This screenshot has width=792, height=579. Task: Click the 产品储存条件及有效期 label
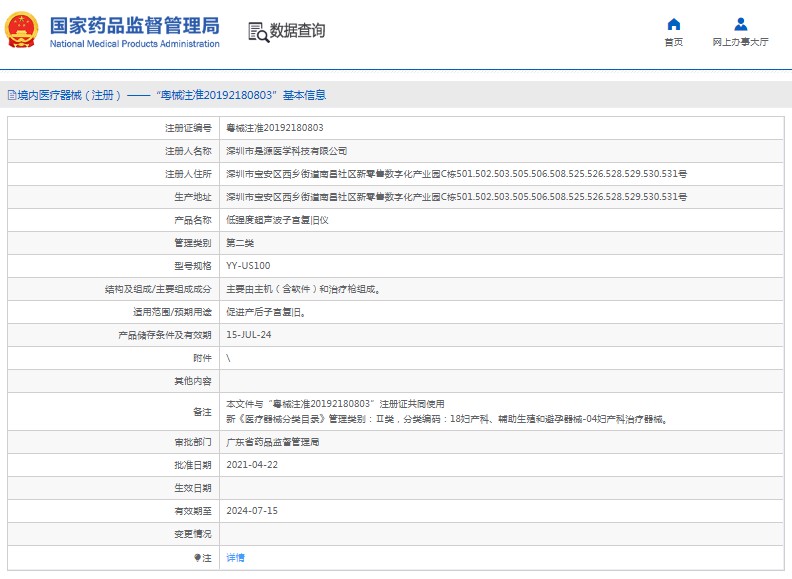coord(165,335)
